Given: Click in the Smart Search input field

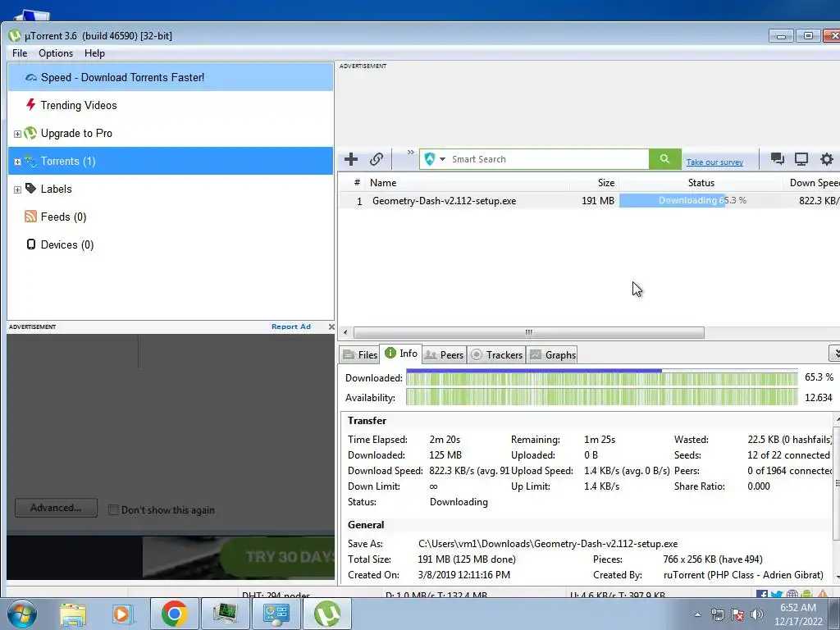Looking at the screenshot, I should (547, 159).
